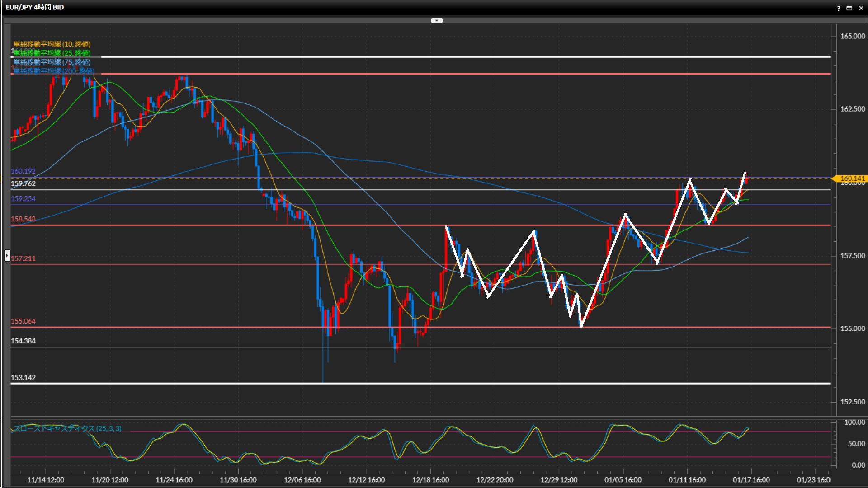
Task: Expand the hidden toolbar arrow at top center
Action: (x=437, y=20)
